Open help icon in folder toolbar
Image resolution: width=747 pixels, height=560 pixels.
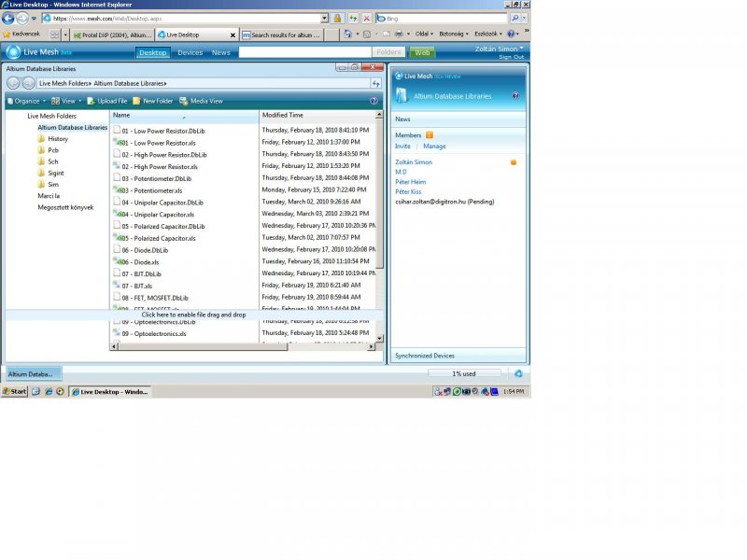click(x=374, y=101)
